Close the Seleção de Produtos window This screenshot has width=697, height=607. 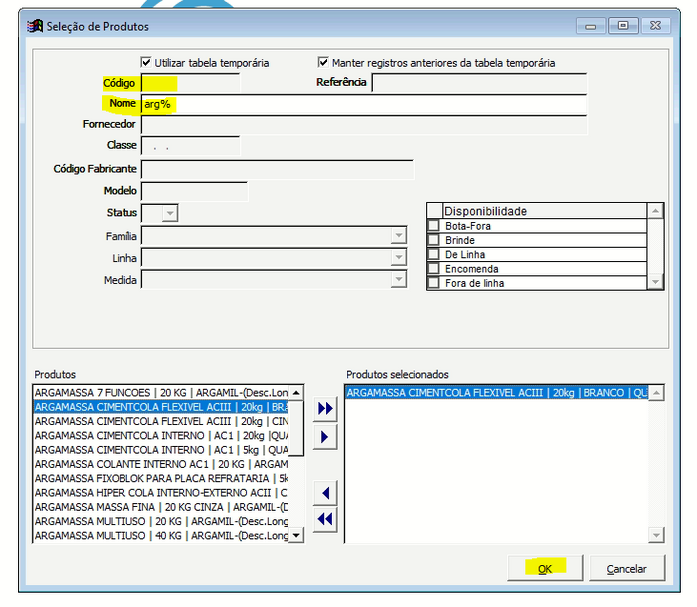(x=656, y=26)
